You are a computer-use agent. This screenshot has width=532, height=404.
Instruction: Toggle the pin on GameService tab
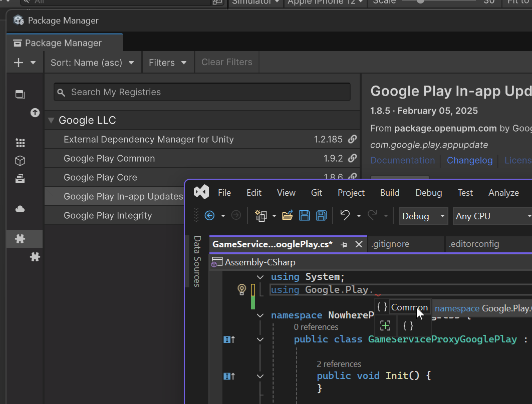pos(344,244)
